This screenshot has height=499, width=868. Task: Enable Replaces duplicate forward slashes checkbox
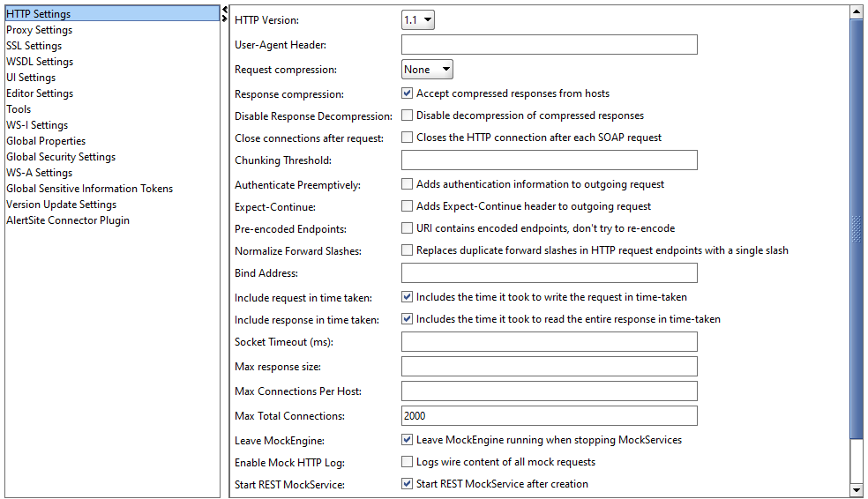click(x=407, y=250)
